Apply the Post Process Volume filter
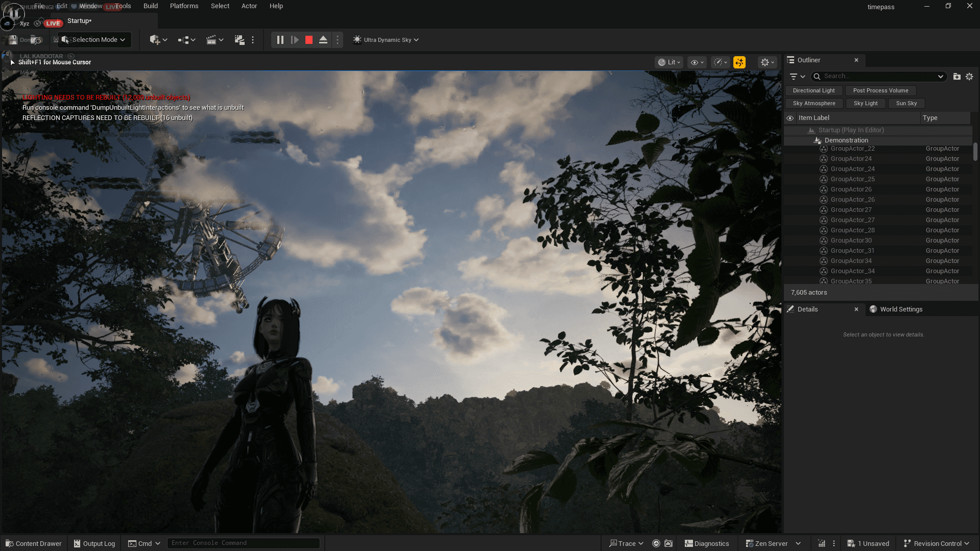Screen dimensions: 980x551 click(881, 90)
